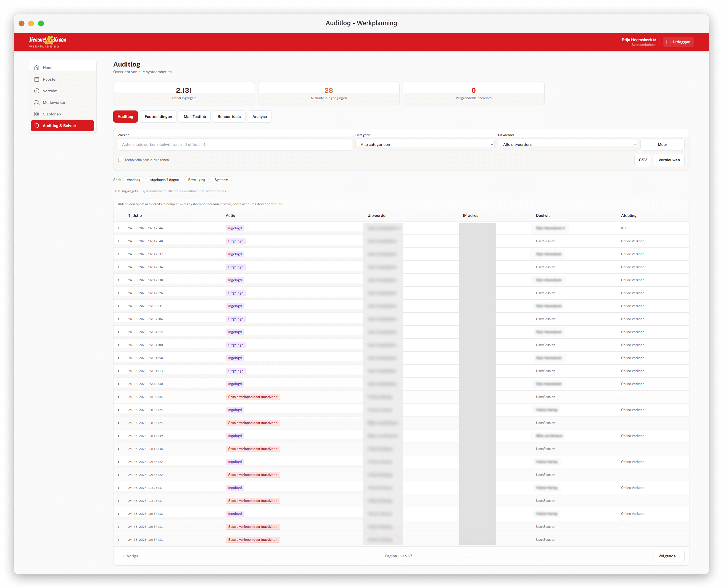Click the Uitloggen button
Screen dimensions: 723x588
coord(678,42)
